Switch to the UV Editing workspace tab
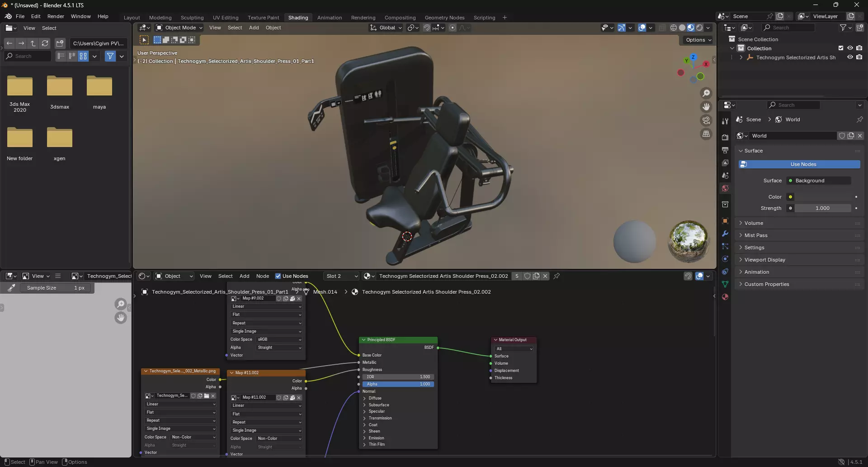The width and height of the screenshot is (868, 467). tap(226, 18)
